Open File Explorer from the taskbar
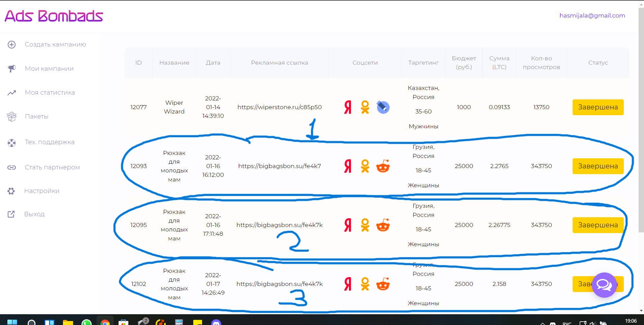The width and height of the screenshot is (644, 325). coord(68,322)
